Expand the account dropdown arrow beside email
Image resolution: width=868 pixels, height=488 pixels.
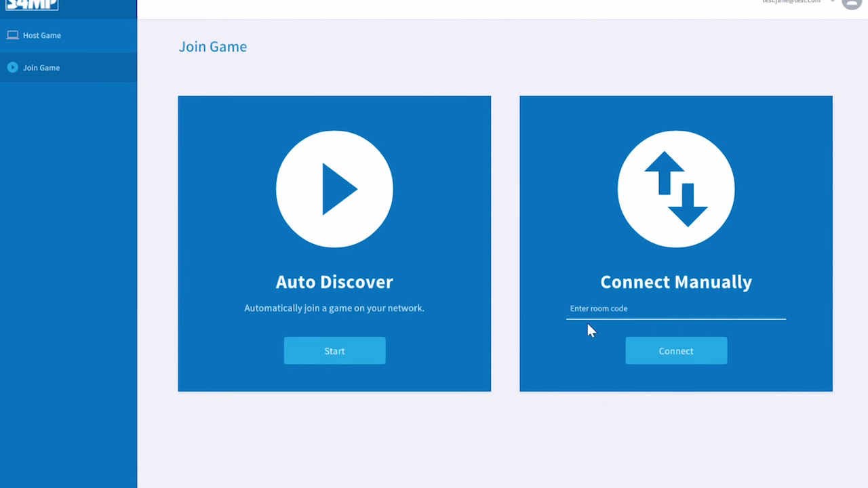833,2
